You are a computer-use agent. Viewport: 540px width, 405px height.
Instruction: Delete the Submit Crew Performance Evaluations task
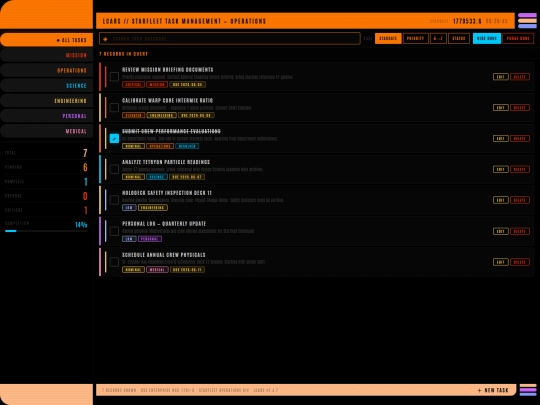tap(520, 138)
